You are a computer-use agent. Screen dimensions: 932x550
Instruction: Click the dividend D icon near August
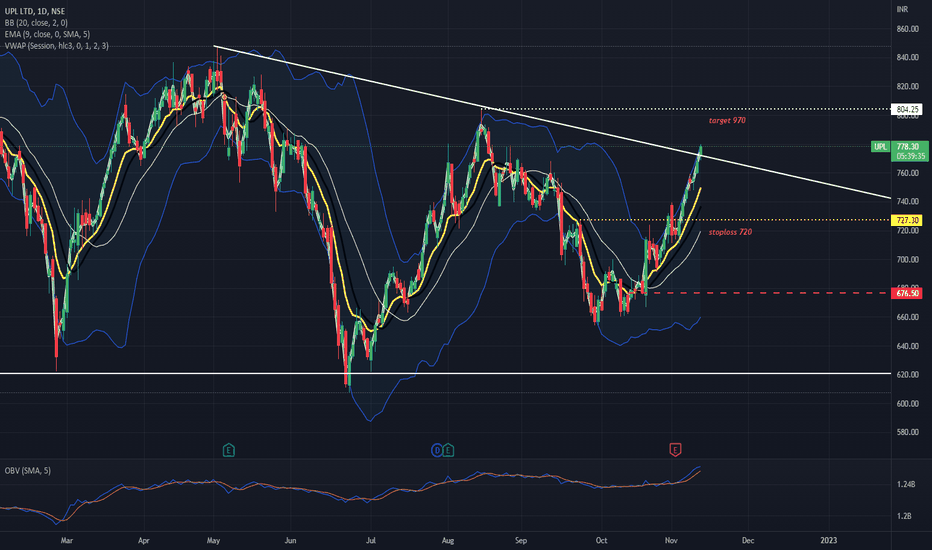[x=437, y=450]
